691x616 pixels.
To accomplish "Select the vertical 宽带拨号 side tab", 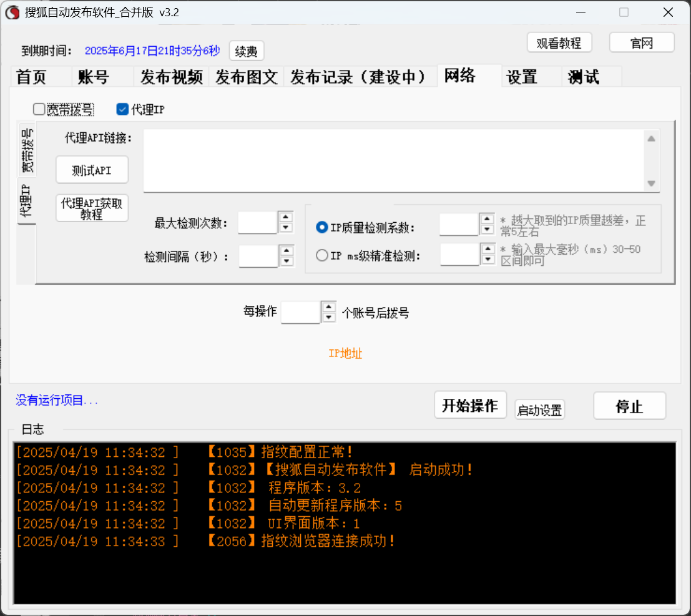I will click(26, 150).
